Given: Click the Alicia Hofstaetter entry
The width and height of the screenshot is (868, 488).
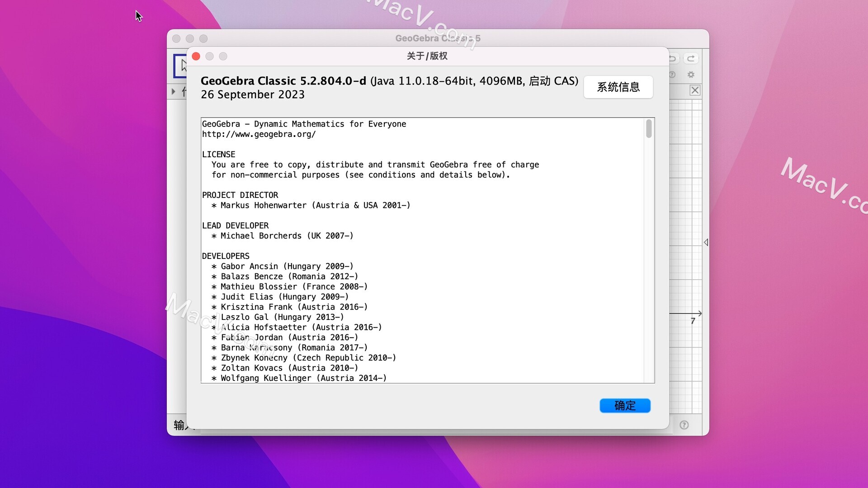Looking at the screenshot, I should [x=296, y=327].
